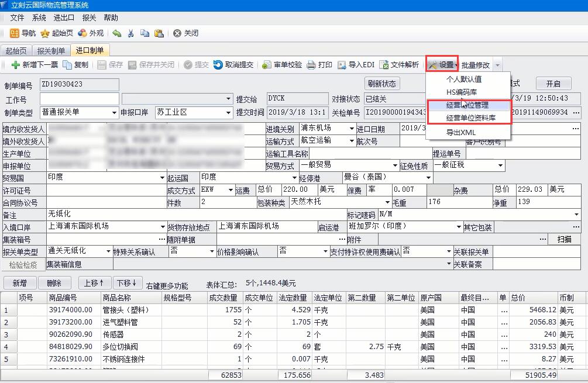Expand the 制单类型 dropdown
The width and height of the screenshot is (588, 383).
pos(114,113)
